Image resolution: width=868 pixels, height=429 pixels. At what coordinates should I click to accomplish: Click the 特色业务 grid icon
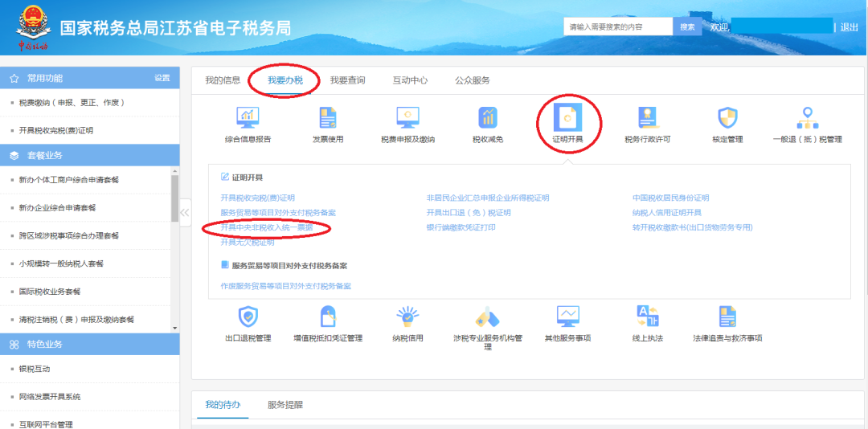(14, 345)
